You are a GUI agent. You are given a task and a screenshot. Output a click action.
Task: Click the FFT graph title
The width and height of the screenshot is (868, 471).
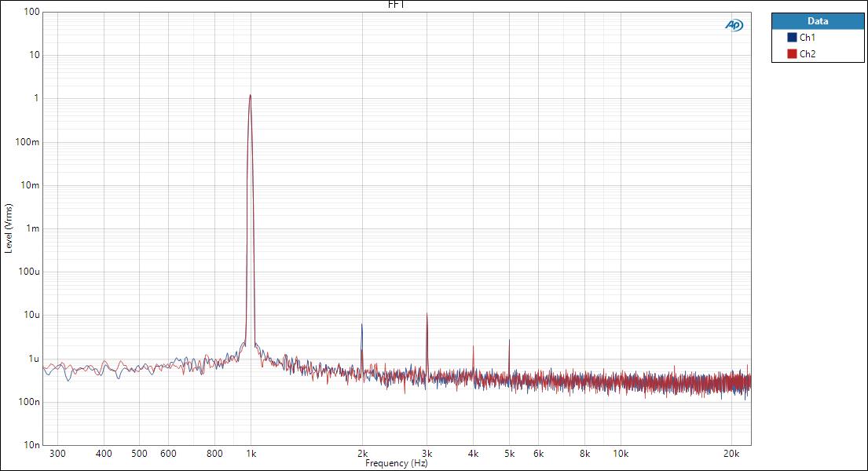pos(397,5)
